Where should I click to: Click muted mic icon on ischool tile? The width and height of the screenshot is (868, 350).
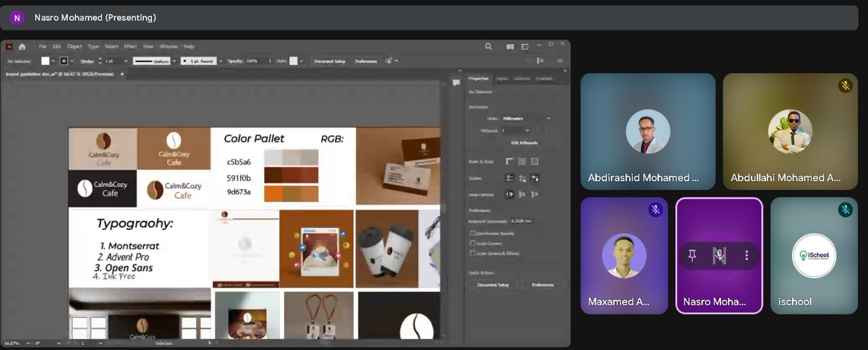point(845,210)
